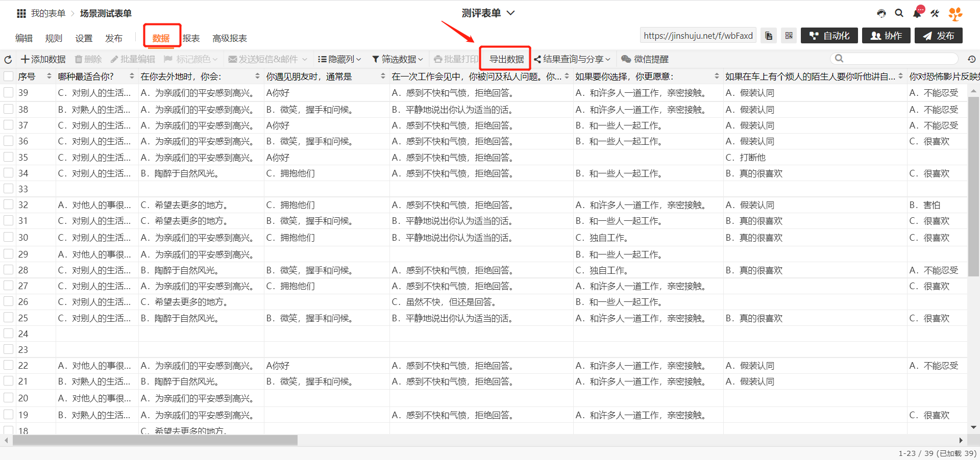Open the notification bell
This screenshot has width=980, height=460.
917,13
